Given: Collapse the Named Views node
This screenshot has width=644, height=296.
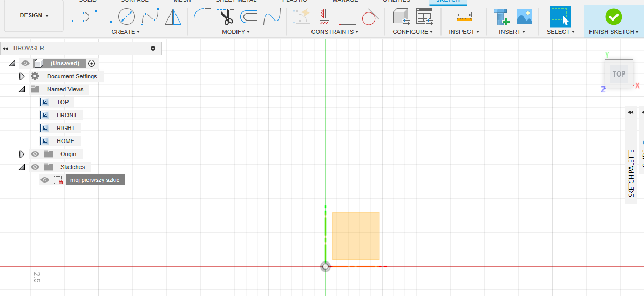Looking at the screenshot, I should click(x=22, y=89).
